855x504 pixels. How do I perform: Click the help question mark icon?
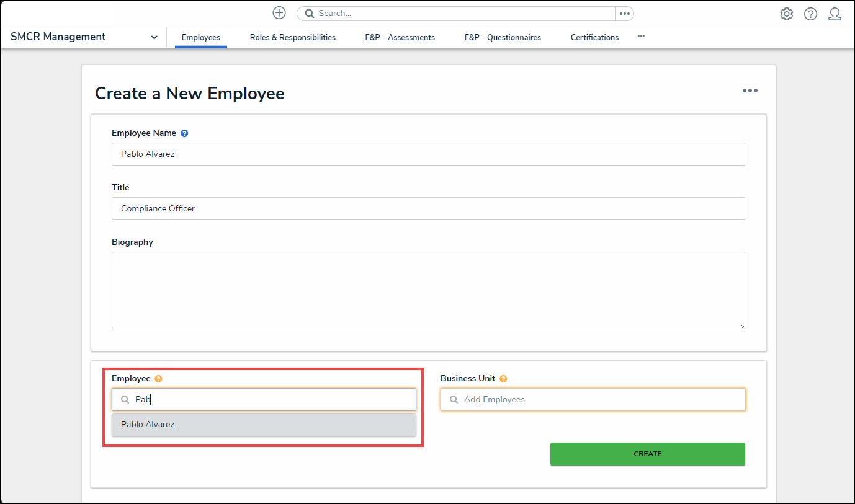(x=810, y=14)
